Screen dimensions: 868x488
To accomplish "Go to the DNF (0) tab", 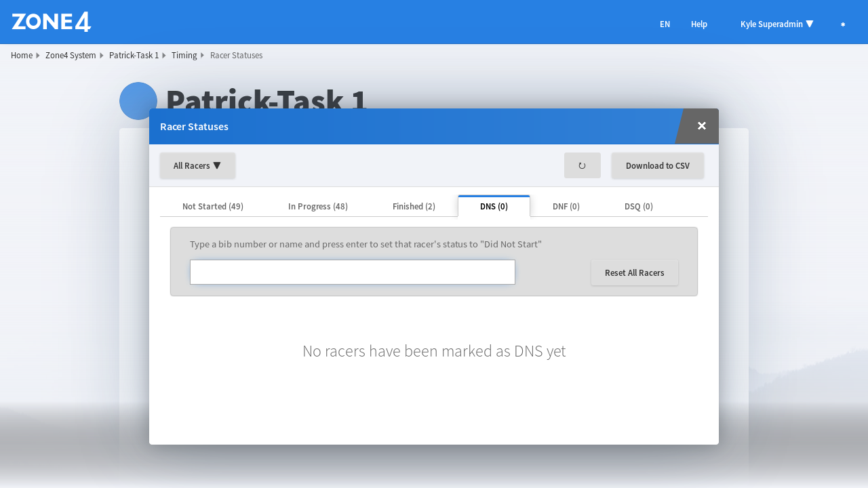I will [x=566, y=207].
